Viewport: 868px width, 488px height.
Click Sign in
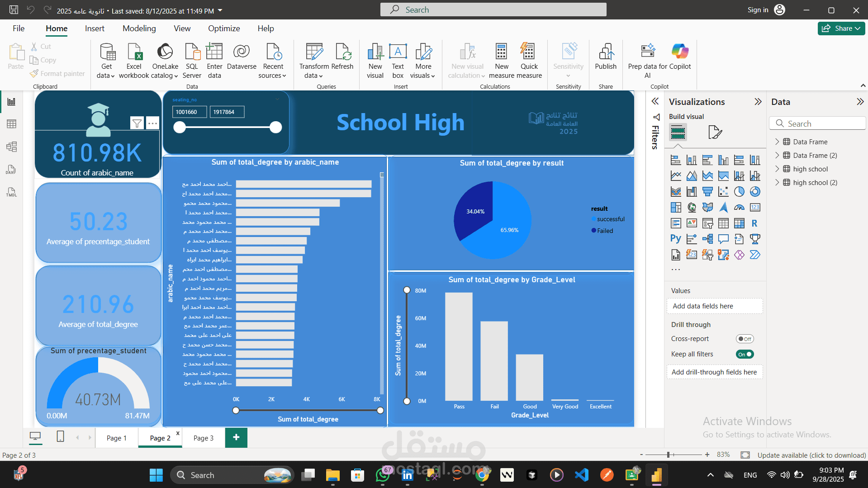(x=758, y=10)
